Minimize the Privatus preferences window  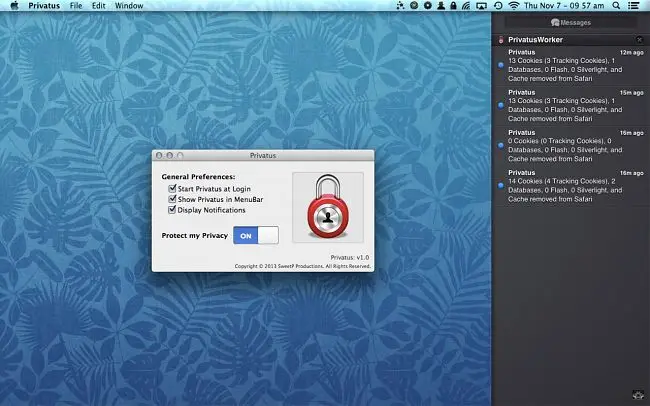(x=170, y=155)
